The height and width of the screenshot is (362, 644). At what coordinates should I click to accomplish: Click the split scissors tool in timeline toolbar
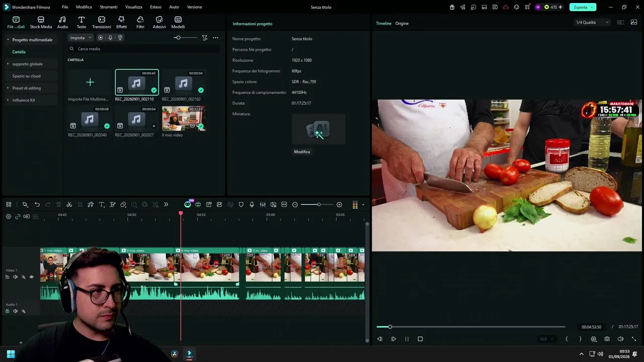[x=69, y=205]
